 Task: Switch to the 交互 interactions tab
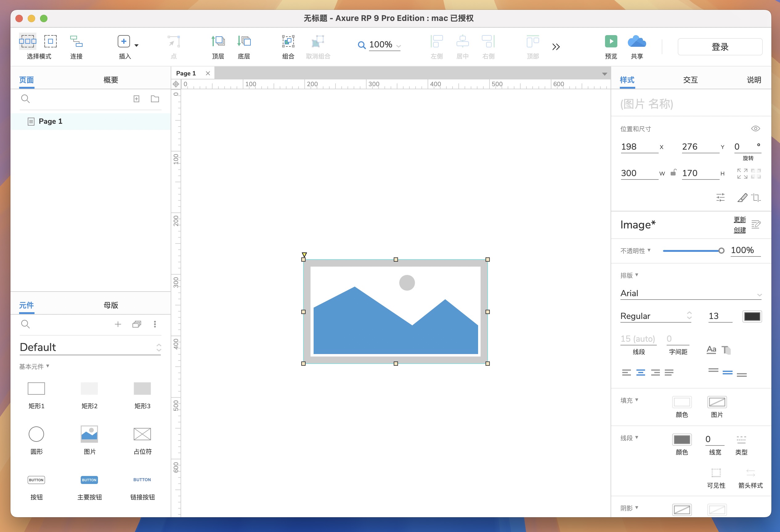[690, 80]
